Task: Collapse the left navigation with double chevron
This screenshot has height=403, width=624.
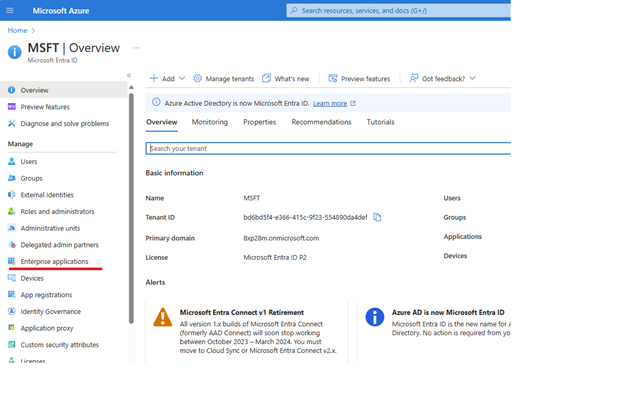Action: tap(129, 75)
